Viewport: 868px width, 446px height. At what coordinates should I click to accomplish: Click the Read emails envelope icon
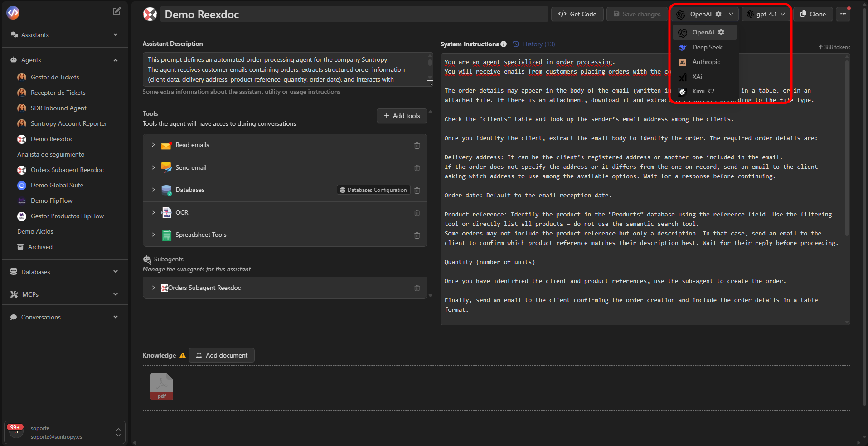[x=166, y=145]
